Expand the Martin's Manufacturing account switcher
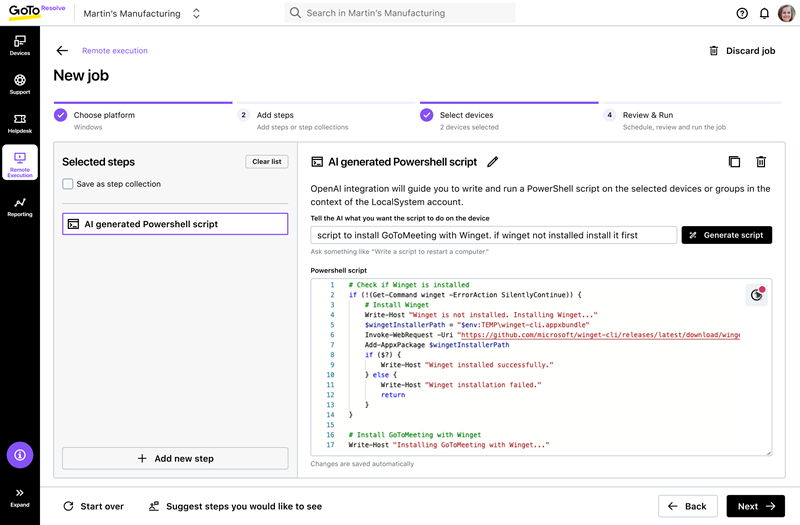Image resolution: width=800 pixels, height=525 pixels. pyautogui.click(x=196, y=14)
